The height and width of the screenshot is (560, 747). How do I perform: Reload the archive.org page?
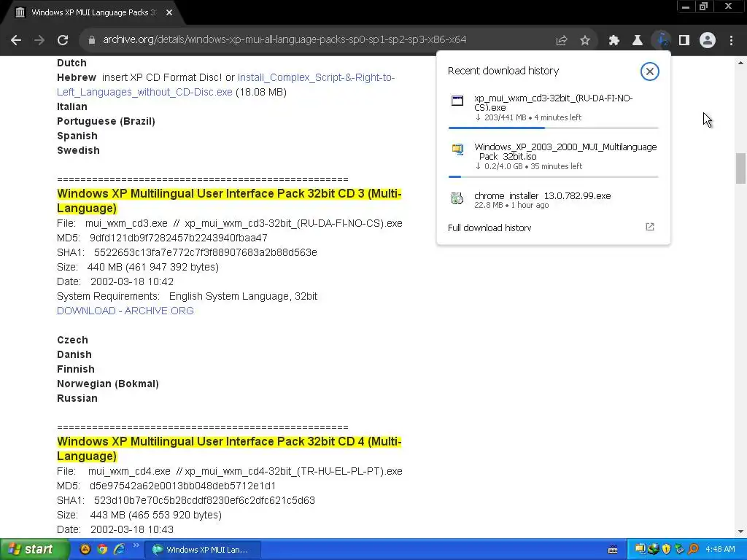tap(63, 40)
